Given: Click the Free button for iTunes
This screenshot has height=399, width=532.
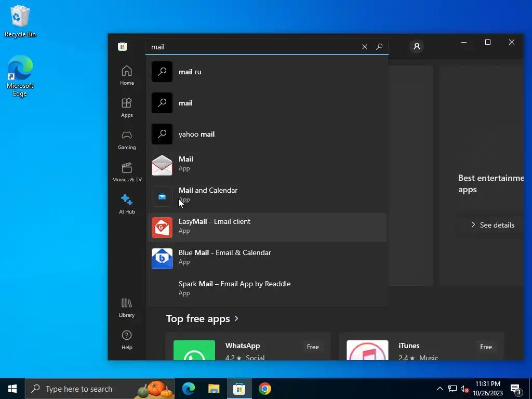Looking at the screenshot, I should tap(486, 347).
